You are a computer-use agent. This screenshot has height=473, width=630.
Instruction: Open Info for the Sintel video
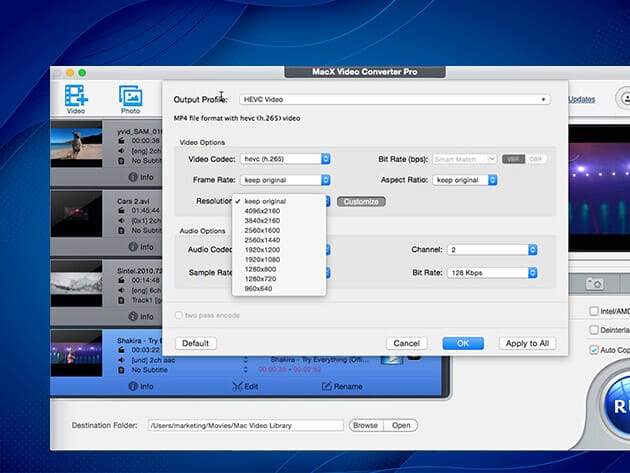coord(141,316)
